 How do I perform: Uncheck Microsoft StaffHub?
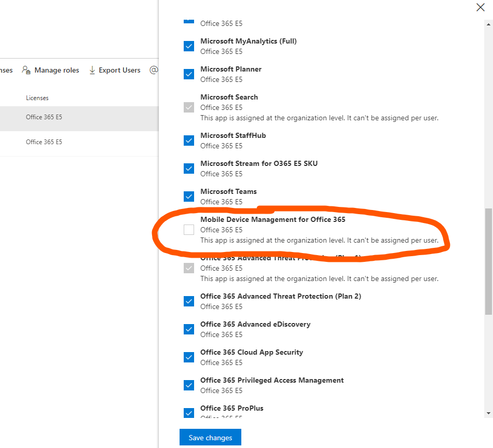coord(189,141)
